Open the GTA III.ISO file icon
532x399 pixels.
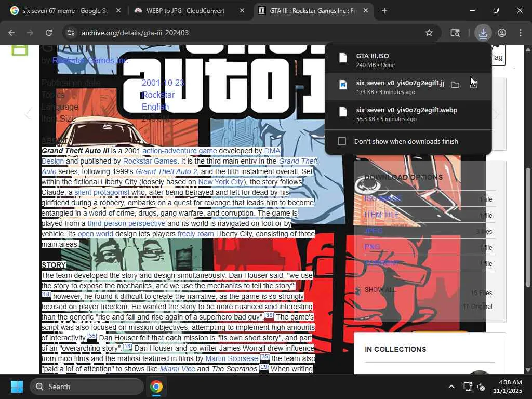[343, 58]
